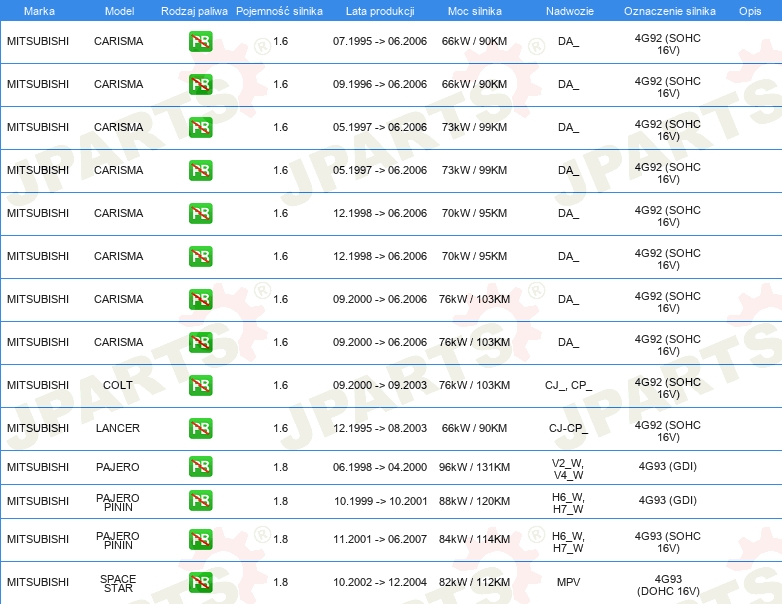The width and height of the screenshot is (782, 604).
Task: Select the date cell 09.1996 -> 06.2006
Action: 380,84
